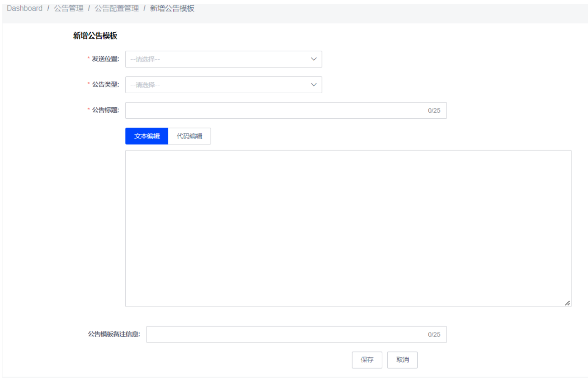Click the 新增公告模板 breadcrumb item

pyautogui.click(x=172, y=8)
